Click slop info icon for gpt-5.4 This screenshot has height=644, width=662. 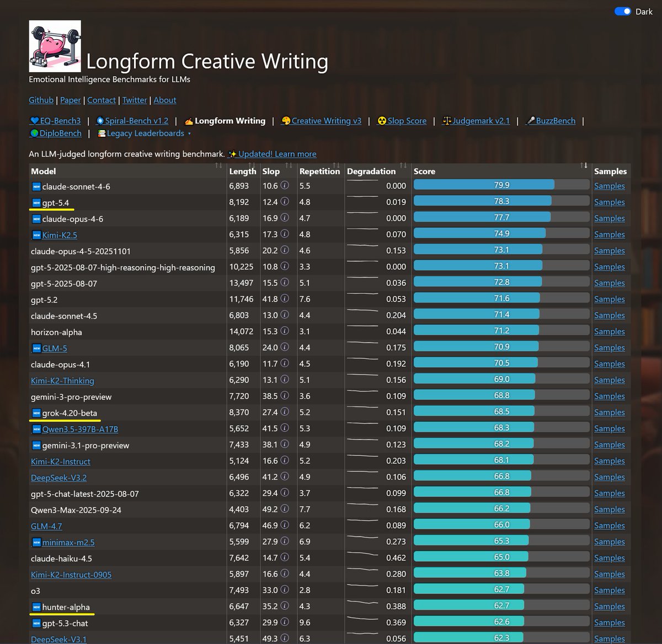(x=285, y=202)
